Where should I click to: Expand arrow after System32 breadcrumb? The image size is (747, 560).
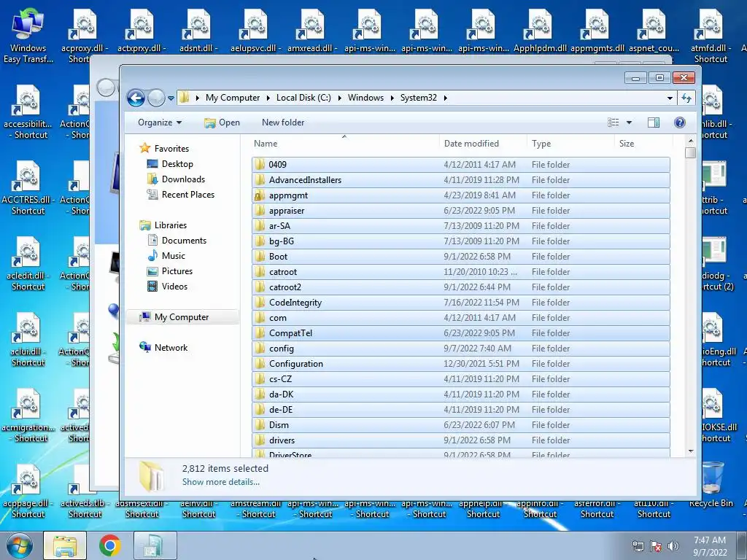point(446,98)
